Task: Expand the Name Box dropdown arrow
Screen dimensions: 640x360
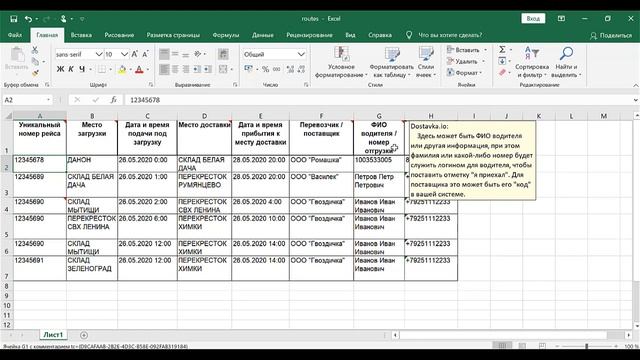Action: click(x=48, y=100)
